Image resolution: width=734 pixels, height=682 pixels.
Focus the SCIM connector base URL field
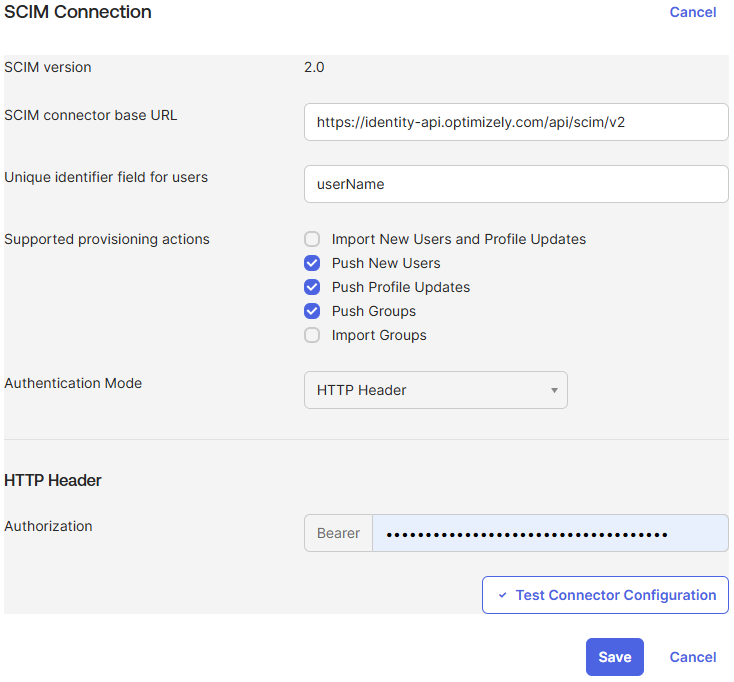coord(515,122)
